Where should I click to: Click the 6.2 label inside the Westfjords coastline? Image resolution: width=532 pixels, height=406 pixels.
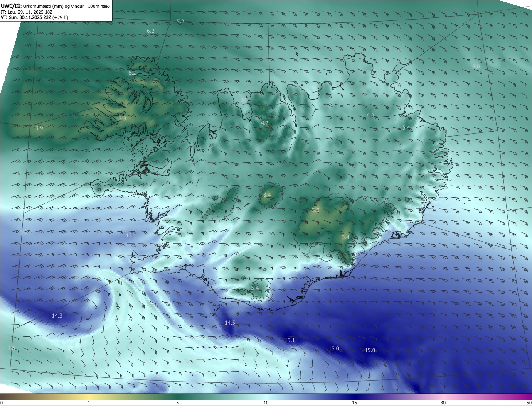click(x=132, y=73)
